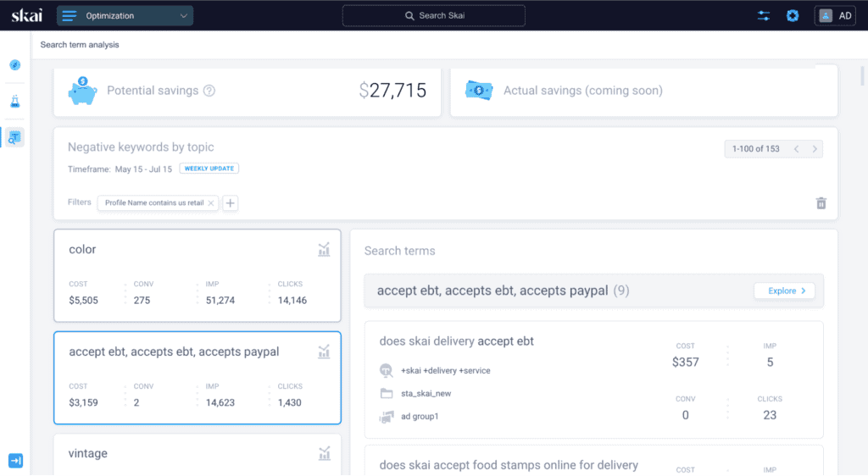Click the $357 cost value
This screenshot has height=476, width=868.
(x=685, y=363)
